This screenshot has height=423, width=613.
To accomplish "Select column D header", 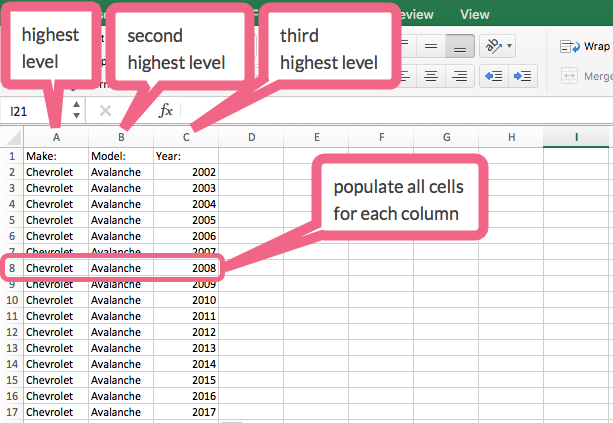I will tap(251, 137).
